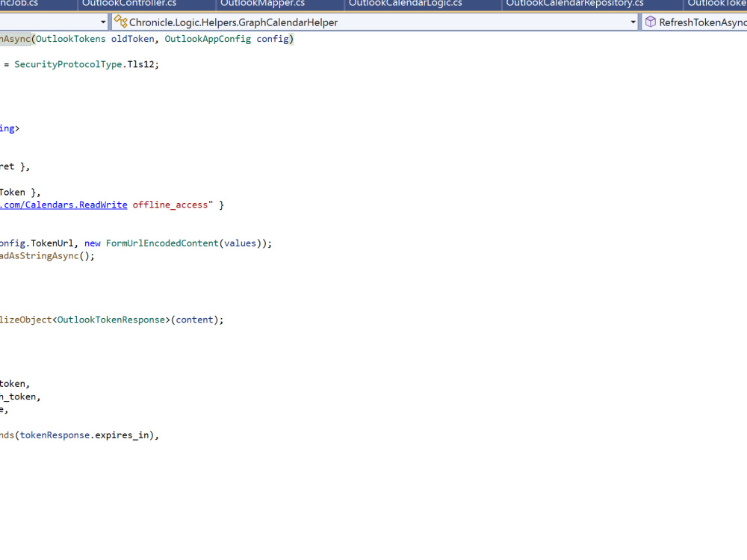Open the partially visible OutlookToke tab
The height and width of the screenshot is (560, 747).
pos(716,4)
